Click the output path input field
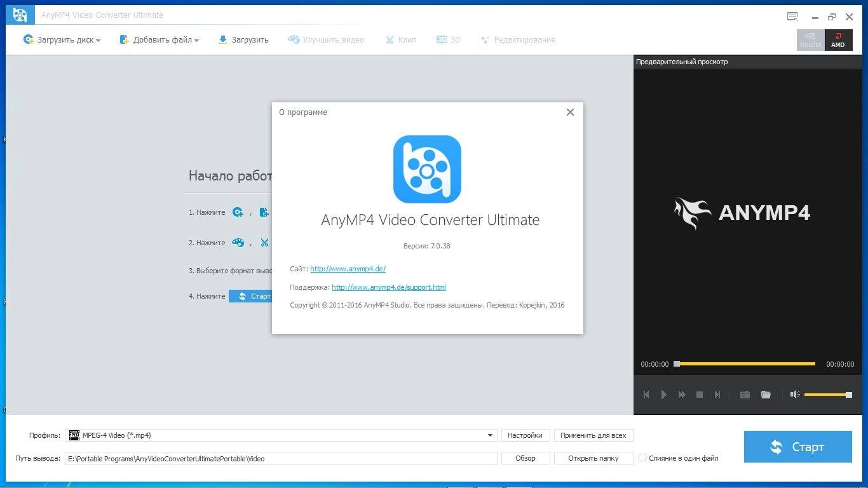The image size is (868, 488). coord(281,458)
